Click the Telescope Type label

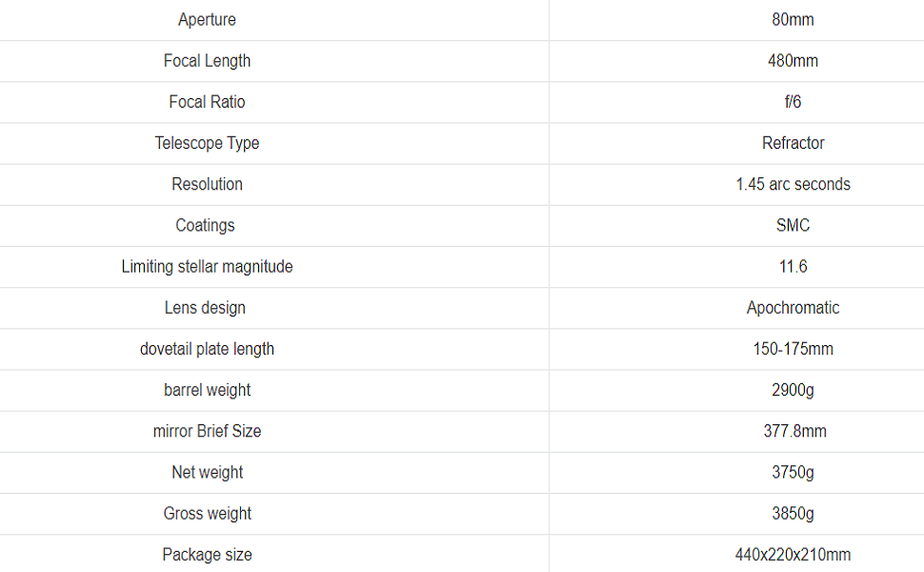click(x=207, y=143)
